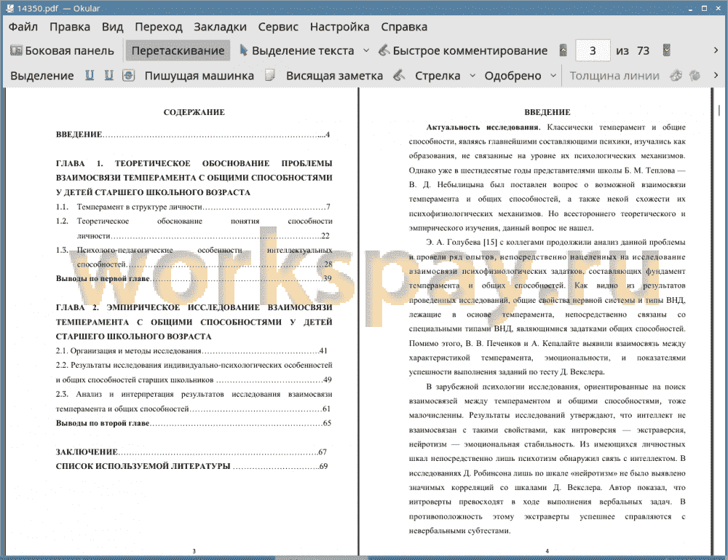Expand annotation toolbar overflow chevron
The image size is (728, 560).
click(x=716, y=75)
